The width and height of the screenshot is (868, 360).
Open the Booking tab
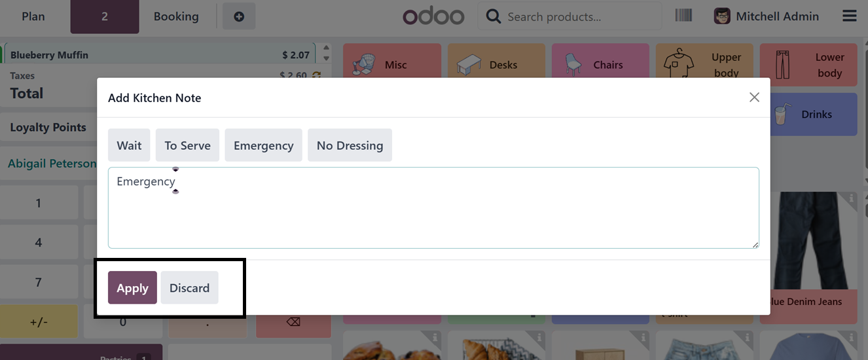click(x=176, y=16)
